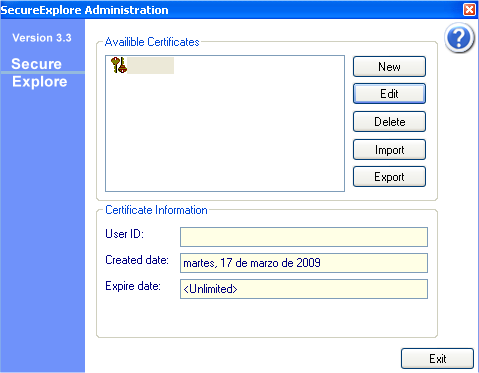Create a certificate with the New button

tap(389, 67)
